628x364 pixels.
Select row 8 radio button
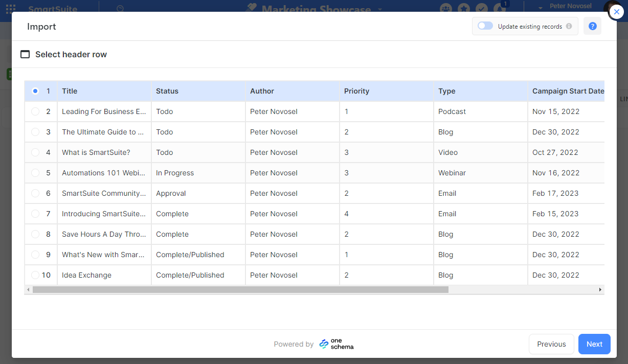pyautogui.click(x=35, y=234)
